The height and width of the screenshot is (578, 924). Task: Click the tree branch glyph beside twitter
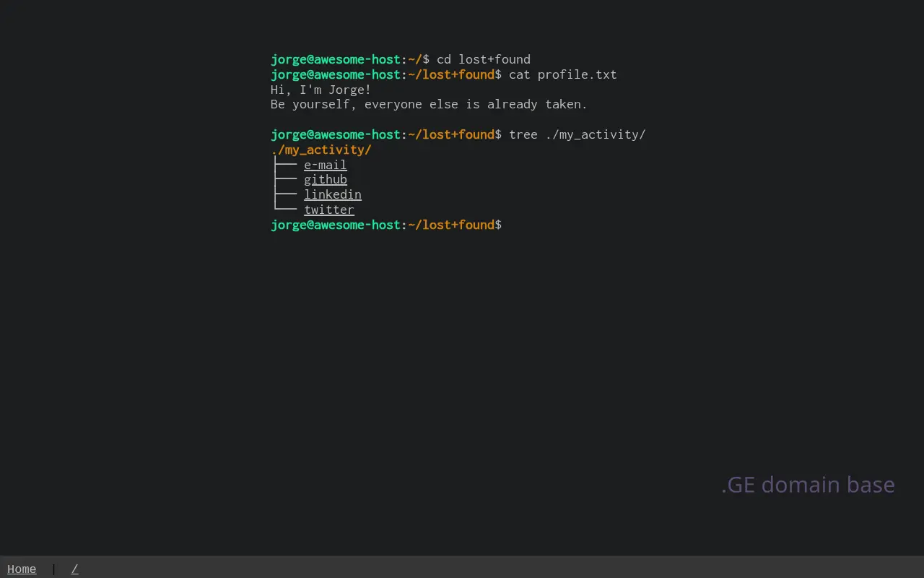[285, 210]
